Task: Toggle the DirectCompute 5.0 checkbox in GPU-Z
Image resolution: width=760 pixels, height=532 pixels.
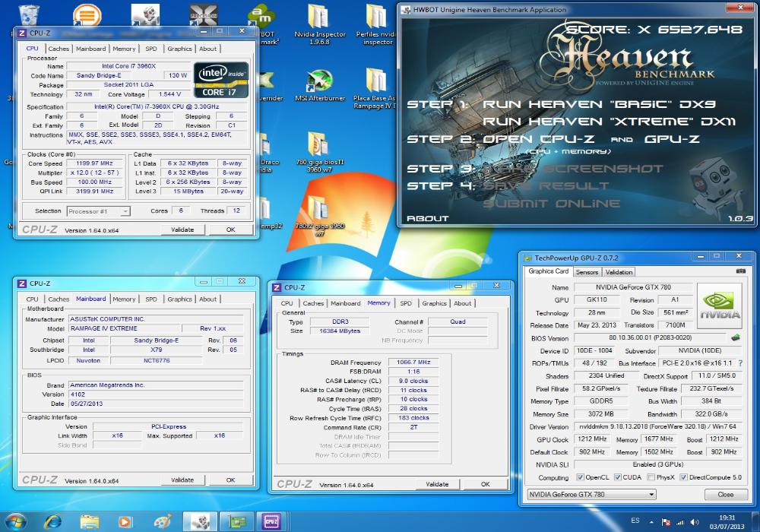Action: coord(683,477)
